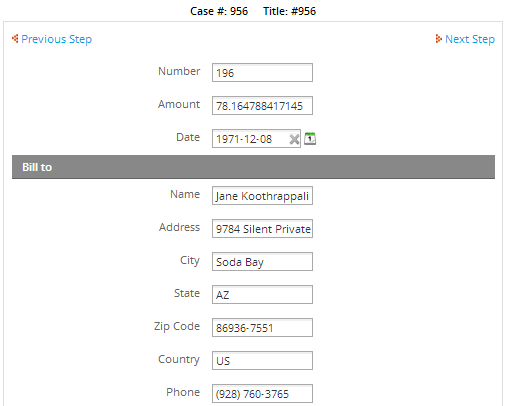Focus the Number field containing 196
Image resolution: width=509 pixels, height=406 pixels.
click(x=262, y=73)
